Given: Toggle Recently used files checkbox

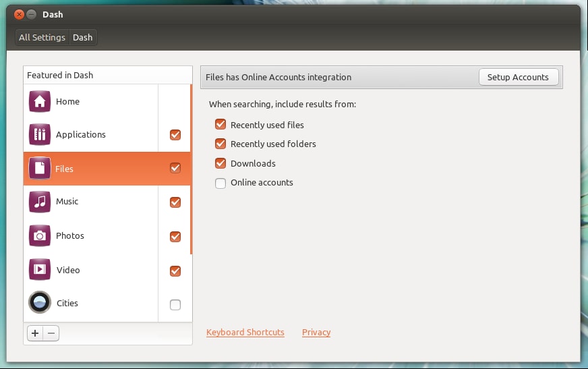Looking at the screenshot, I should pos(220,125).
